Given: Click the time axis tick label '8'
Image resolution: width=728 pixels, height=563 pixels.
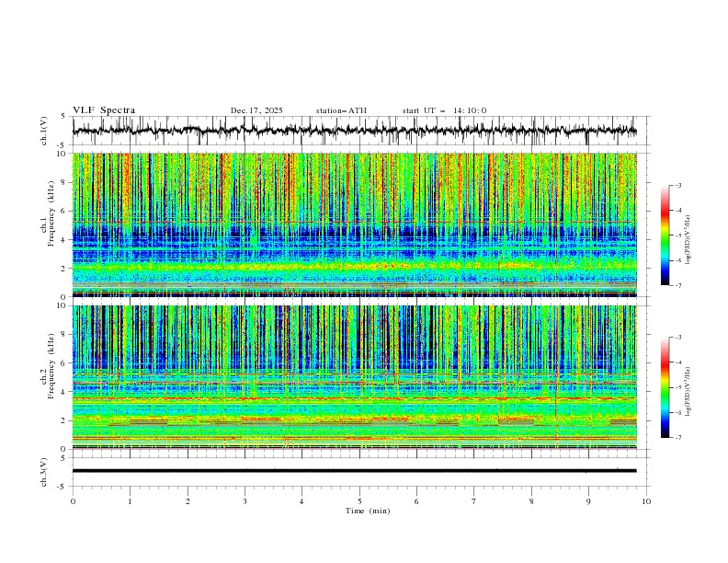Looking at the screenshot, I should 531,501.
